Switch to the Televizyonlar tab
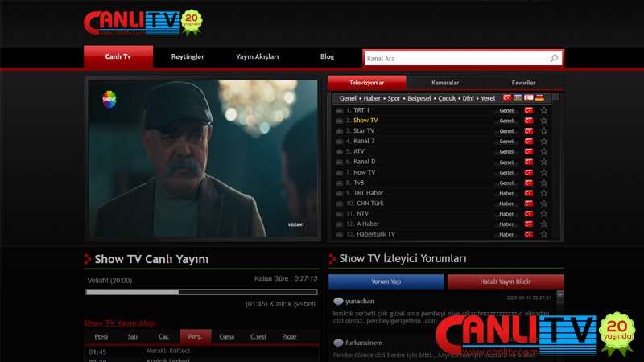Viewport: 644px width, 362px height. pos(367,83)
